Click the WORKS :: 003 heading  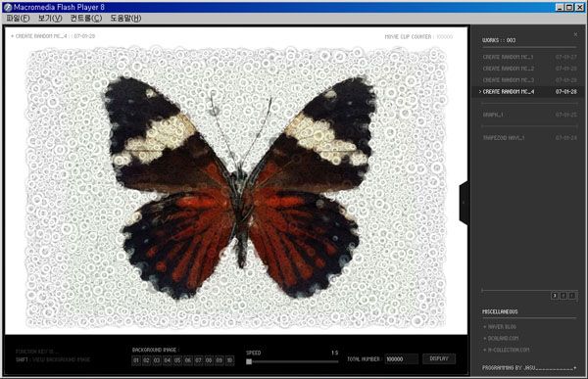coord(499,40)
